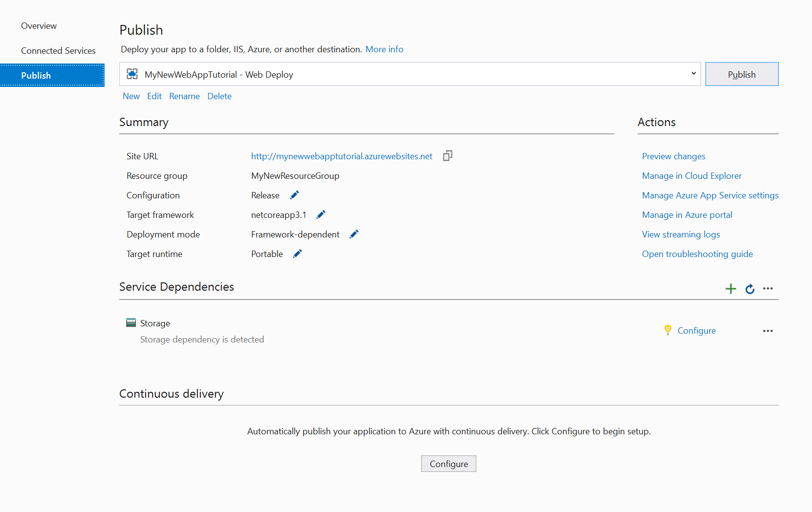Open the site URL mynewwebapptutorial.azurewebsites.net

tap(341, 155)
